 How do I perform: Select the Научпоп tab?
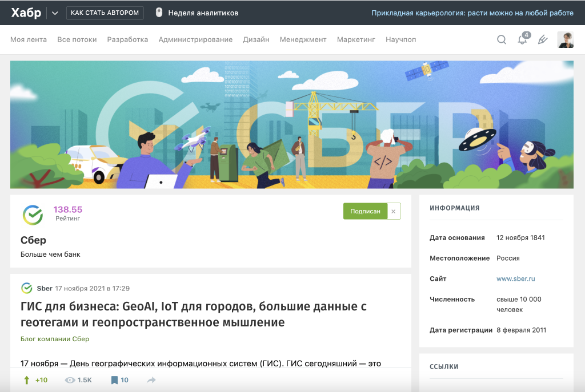click(x=400, y=39)
